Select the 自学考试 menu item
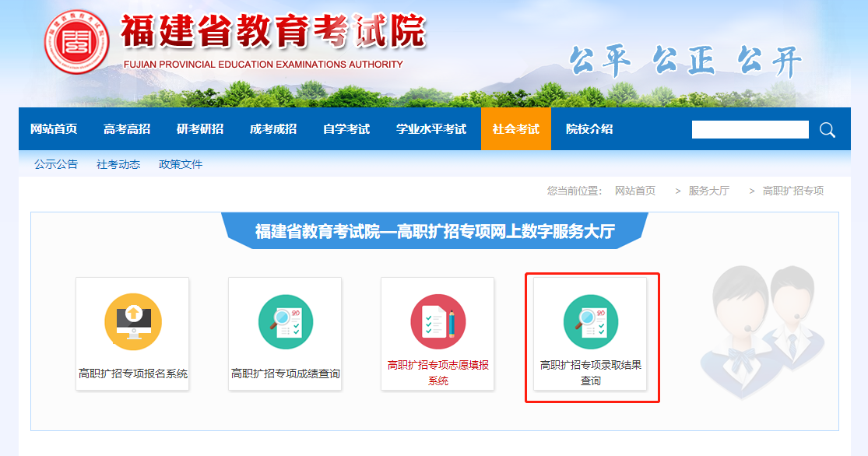 click(x=346, y=129)
